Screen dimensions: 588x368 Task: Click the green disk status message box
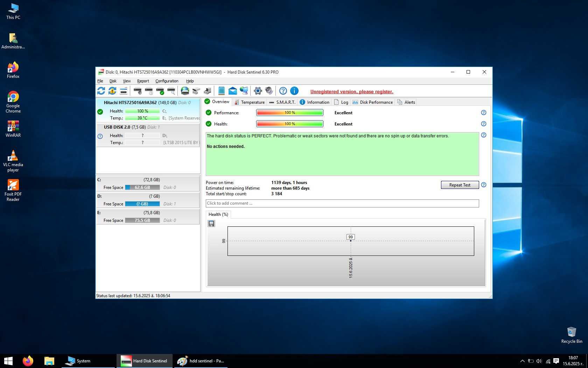click(342, 154)
